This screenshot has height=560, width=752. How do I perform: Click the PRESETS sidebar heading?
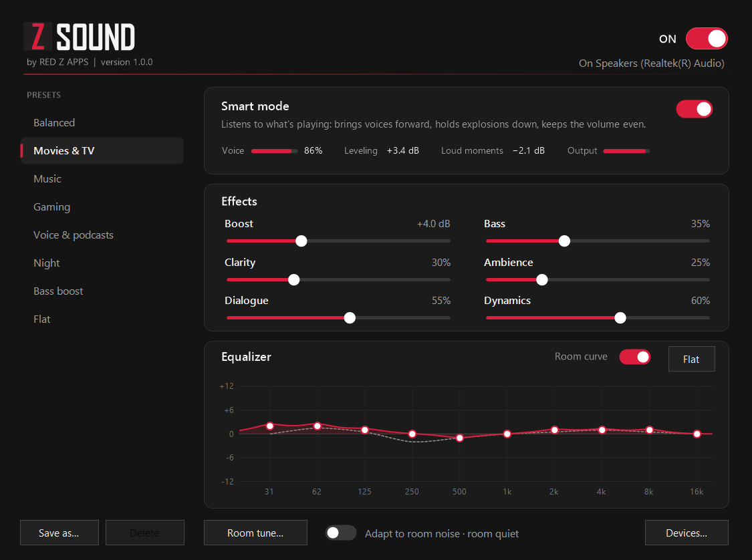tap(43, 95)
